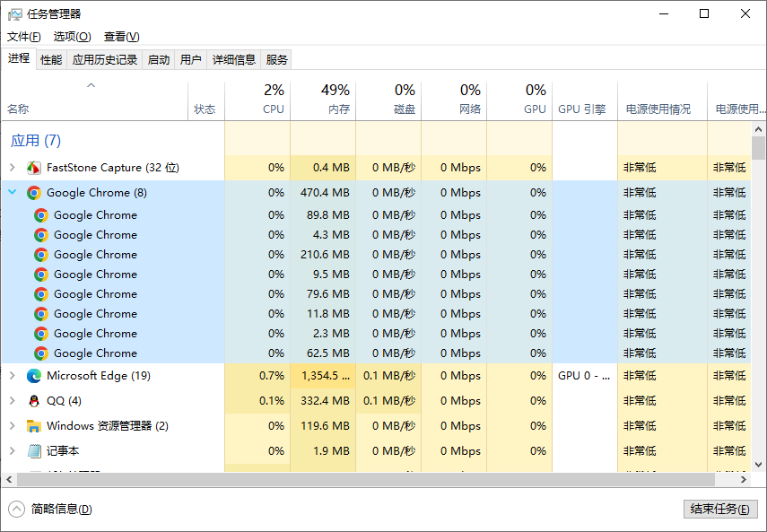Click the 结束任务 button
The width and height of the screenshot is (767, 532).
[720, 509]
